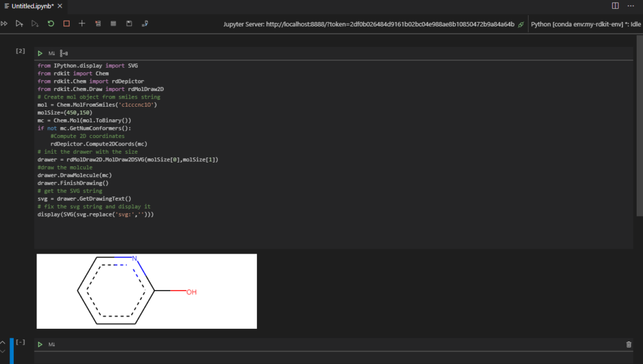643x364 pixels.
Task: Click the Jupyter Server localhost URL
Action: coord(390,24)
